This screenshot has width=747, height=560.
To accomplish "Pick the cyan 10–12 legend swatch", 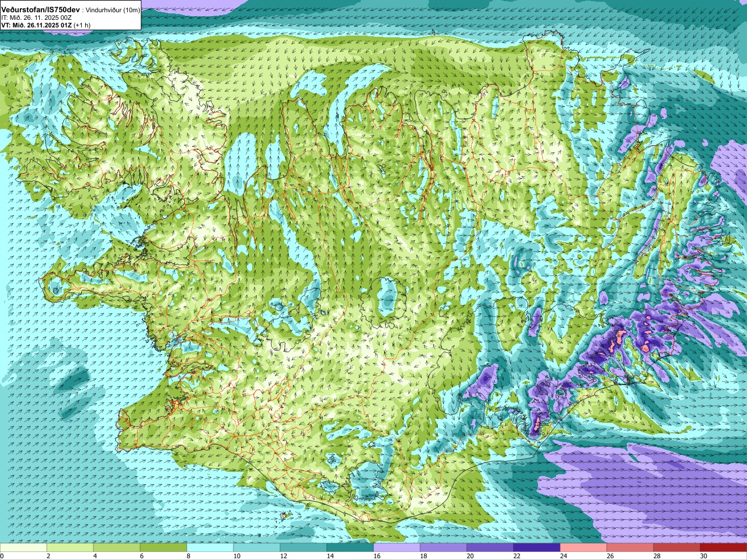I will pos(257,548).
